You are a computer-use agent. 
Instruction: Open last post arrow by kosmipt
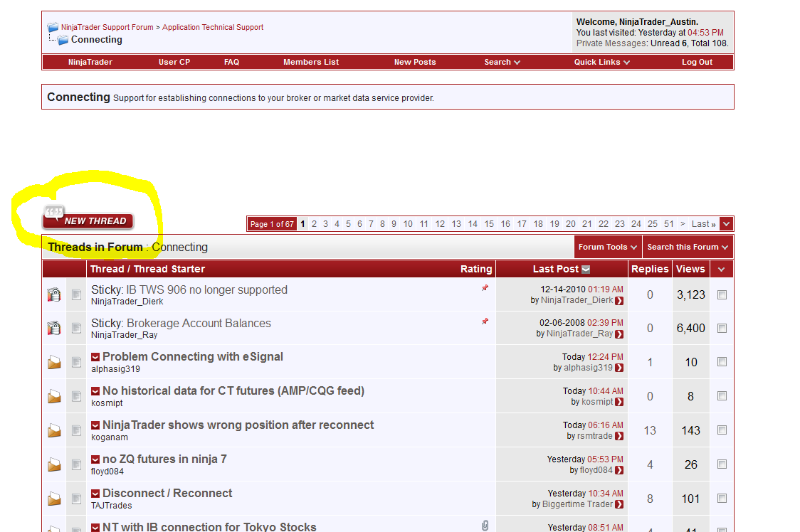[x=619, y=402]
